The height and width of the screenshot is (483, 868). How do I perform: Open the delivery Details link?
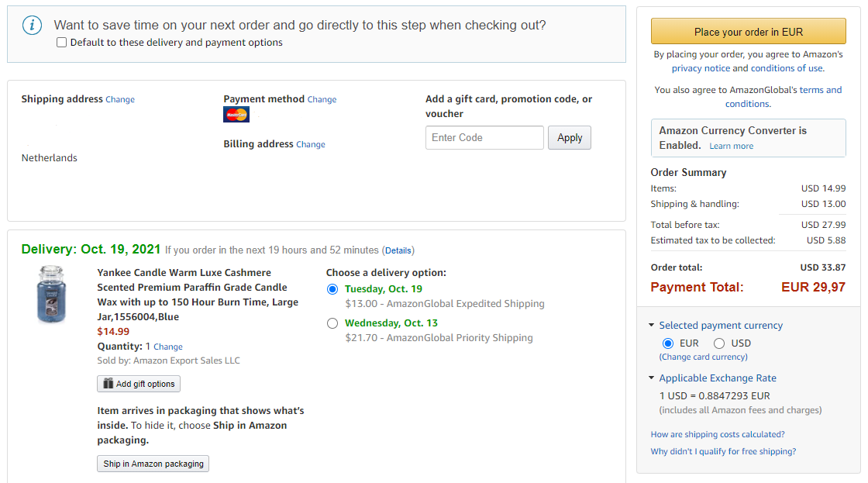coord(398,250)
